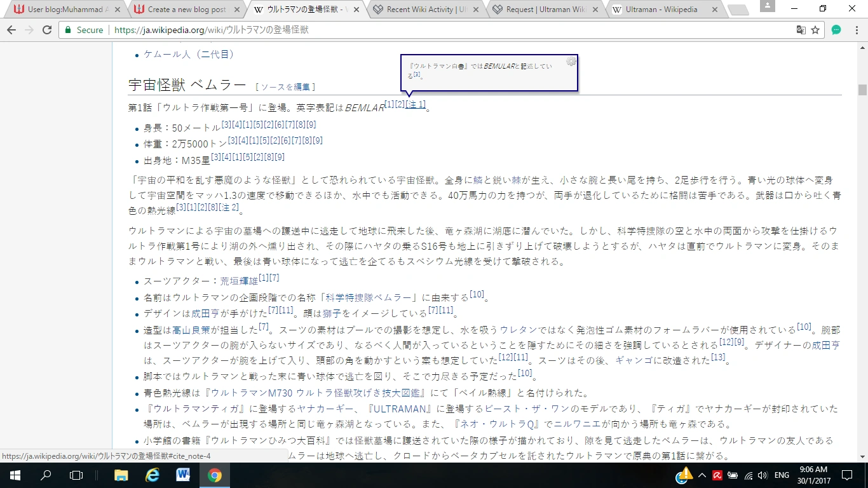Viewport: 868px width, 488px height.
Task: Click the secure padlock site info icon
Action: pos(68,30)
